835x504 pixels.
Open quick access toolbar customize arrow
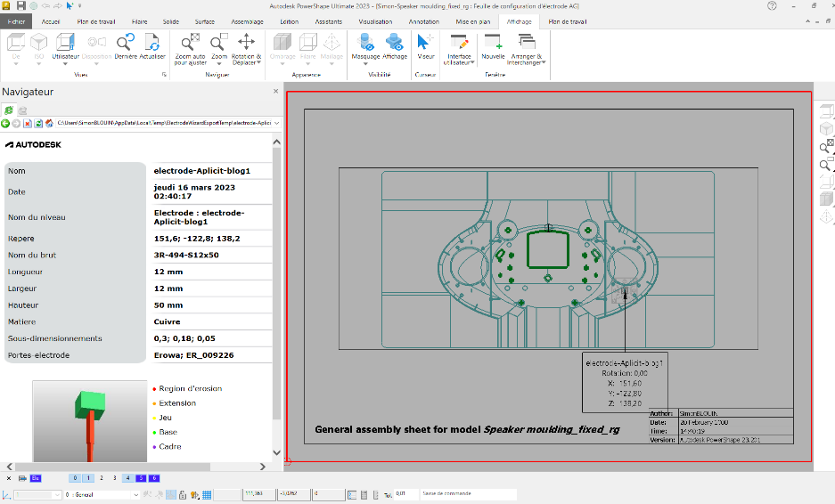[80, 6]
